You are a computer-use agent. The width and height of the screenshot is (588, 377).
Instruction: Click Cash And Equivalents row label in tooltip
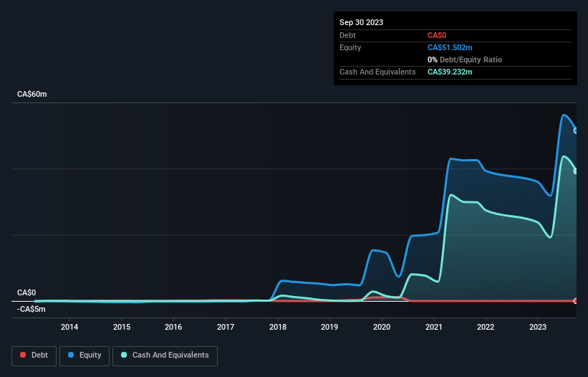377,72
